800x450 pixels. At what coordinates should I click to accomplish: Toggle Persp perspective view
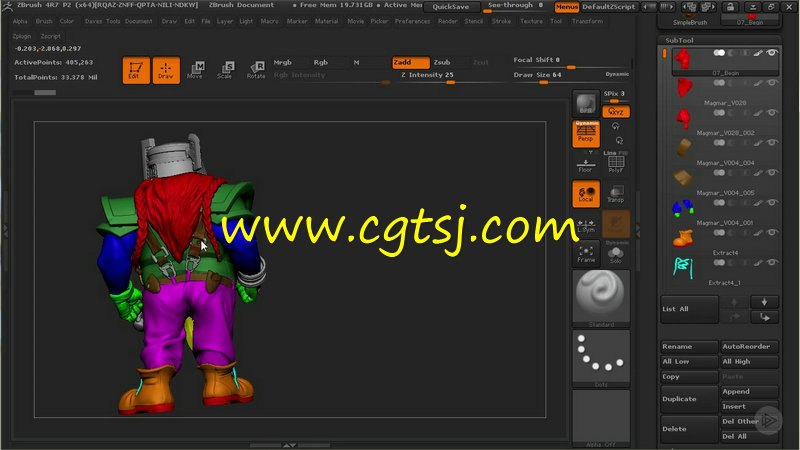(586, 134)
